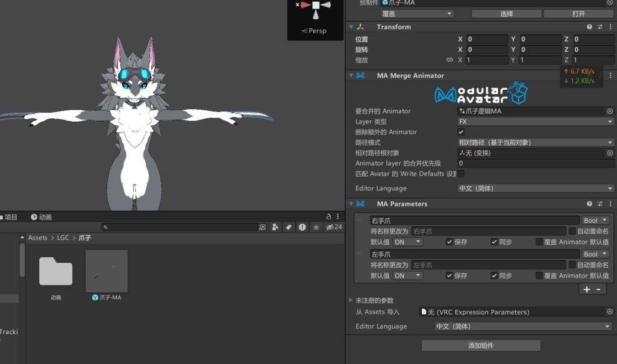Click the 添加组件 button
This screenshot has height=364, width=617.
480,345
